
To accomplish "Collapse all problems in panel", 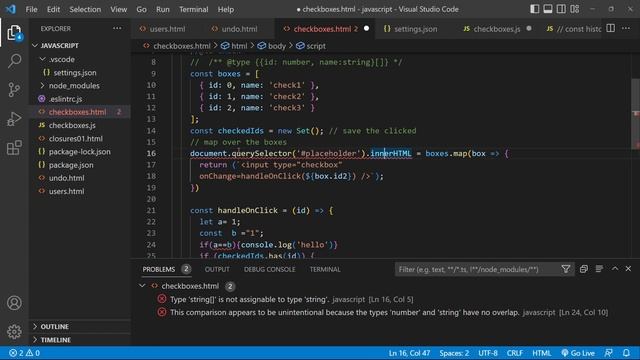I will [x=584, y=269].
